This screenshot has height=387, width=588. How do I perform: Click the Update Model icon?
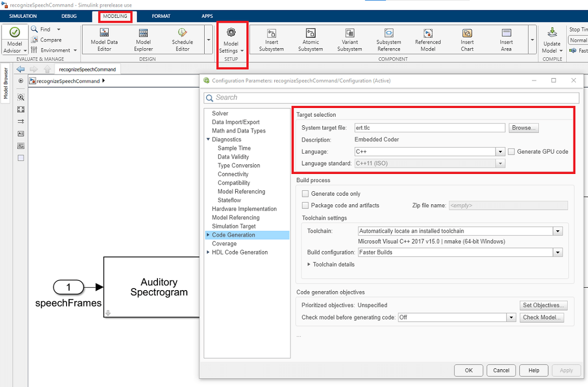(x=552, y=33)
